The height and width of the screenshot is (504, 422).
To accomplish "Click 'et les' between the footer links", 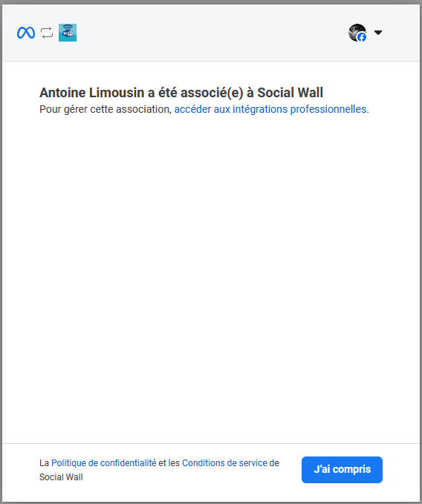I will [169, 463].
